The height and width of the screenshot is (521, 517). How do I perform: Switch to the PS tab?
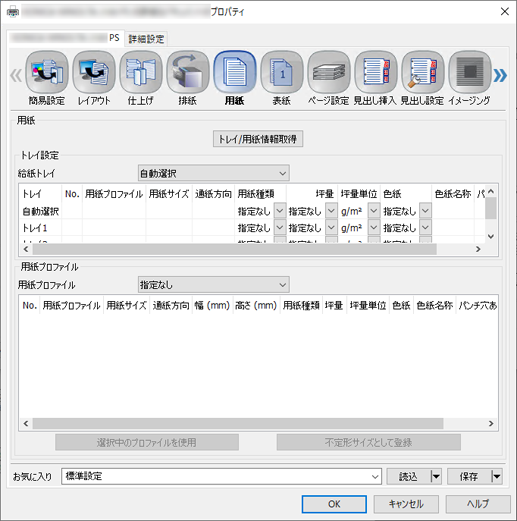coord(65,38)
